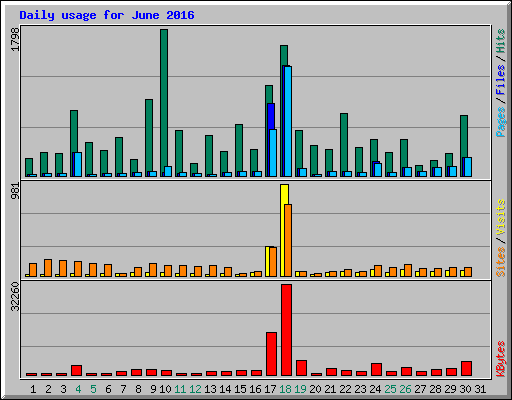The image size is (512, 400).
Task: Click the cyan pages bar on day 4
Action: [78, 164]
